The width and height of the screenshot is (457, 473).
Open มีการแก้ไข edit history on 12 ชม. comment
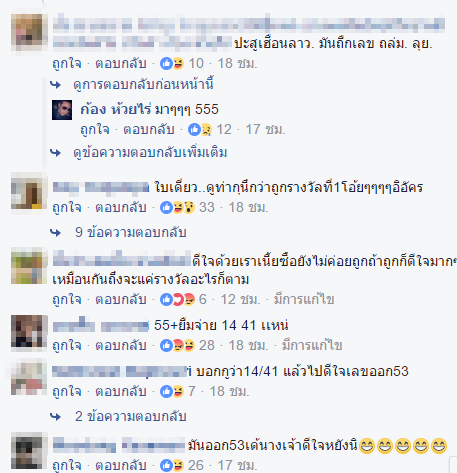pos(304,300)
